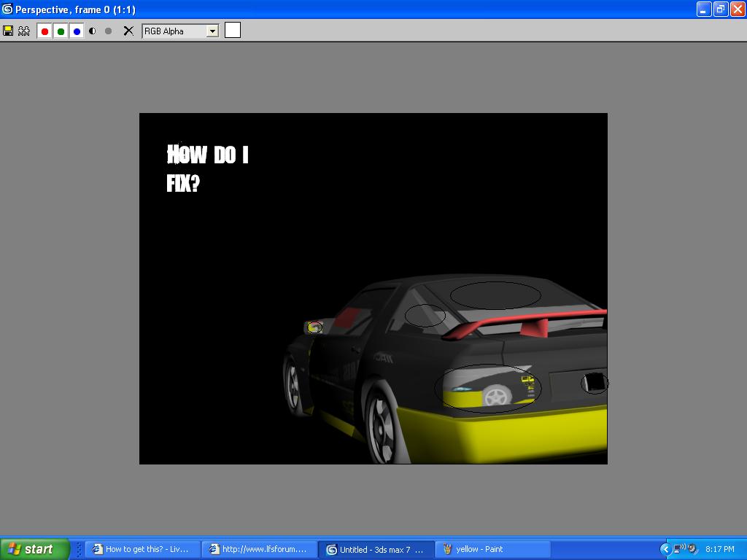Switch to the lfsforum browser taskbar window
Image resolution: width=747 pixels, height=560 pixels.
258,549
